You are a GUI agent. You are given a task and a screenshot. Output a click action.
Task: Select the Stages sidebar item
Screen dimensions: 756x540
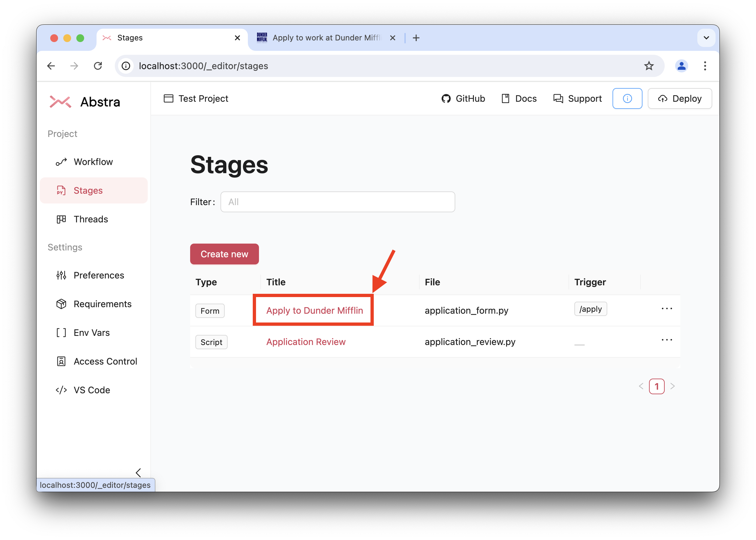click(x=94, y=190)
